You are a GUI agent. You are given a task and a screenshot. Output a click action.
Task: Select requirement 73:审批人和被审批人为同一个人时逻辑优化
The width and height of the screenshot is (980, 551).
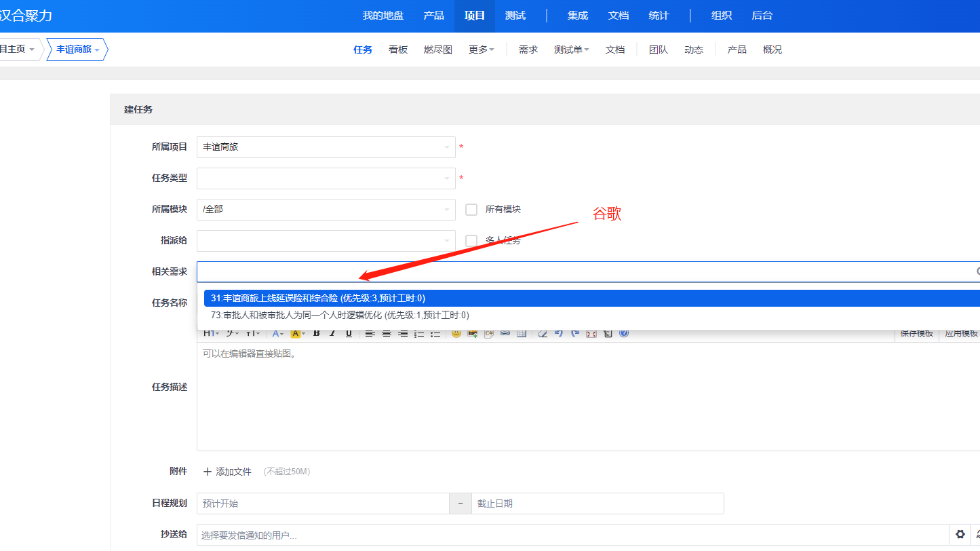pyautogui.click(x=592, y=315)
